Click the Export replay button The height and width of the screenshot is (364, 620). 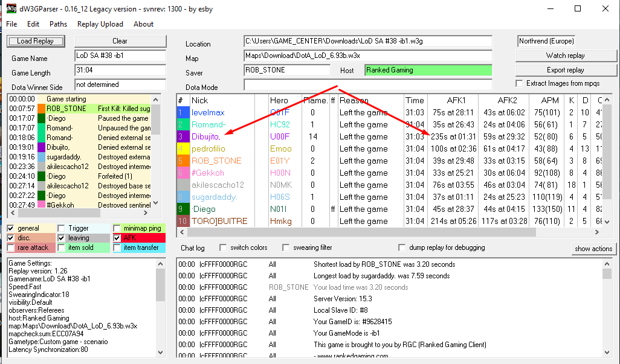(x=566, y=70)
